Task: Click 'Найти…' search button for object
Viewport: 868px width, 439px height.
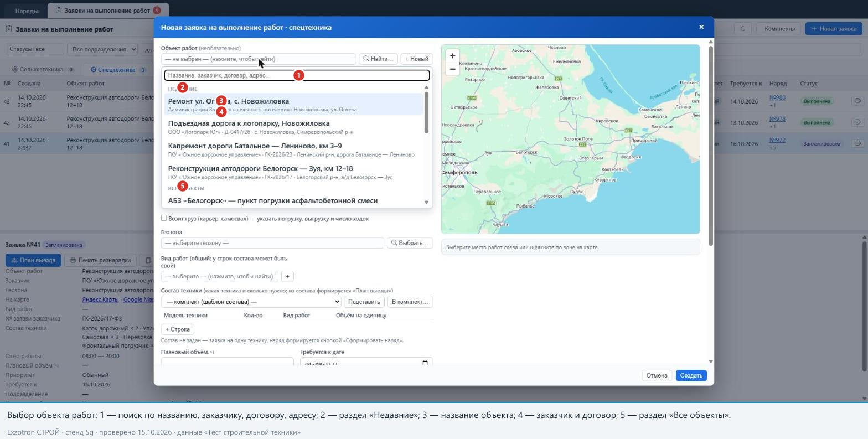Action: click(378, 59)
